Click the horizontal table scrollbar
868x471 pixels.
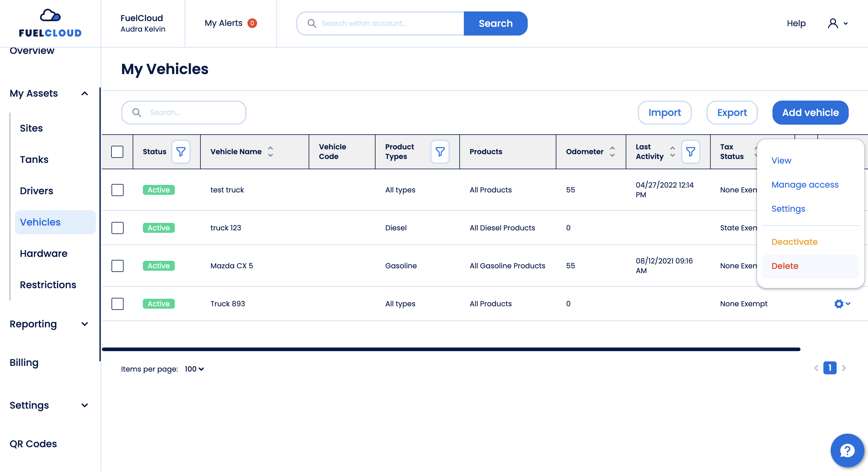[x=451, y=349]
